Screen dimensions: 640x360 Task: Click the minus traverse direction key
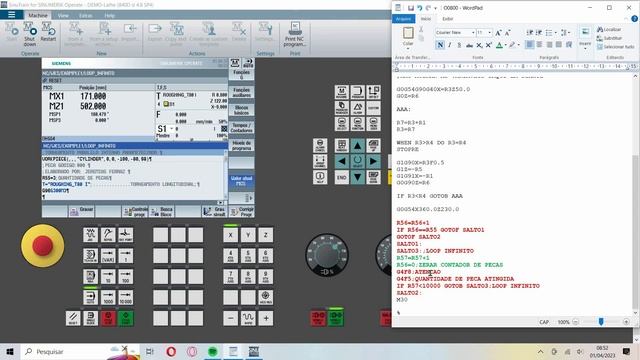[230, 318]
